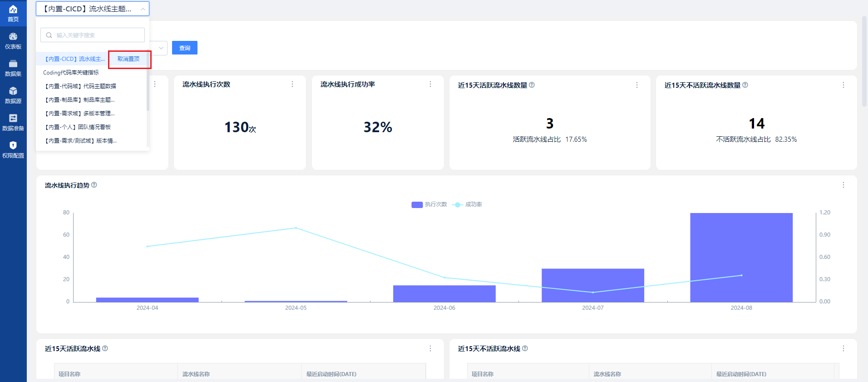Open the 数据源 data source sidebar icon
The image size is (868, 382).
click(x=13, y=95)
